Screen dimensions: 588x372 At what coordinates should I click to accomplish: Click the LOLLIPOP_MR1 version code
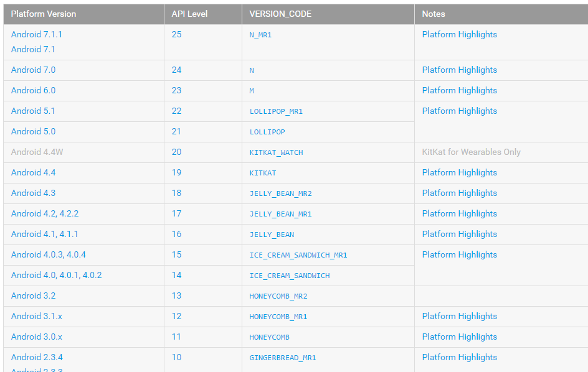click(276, 111)
